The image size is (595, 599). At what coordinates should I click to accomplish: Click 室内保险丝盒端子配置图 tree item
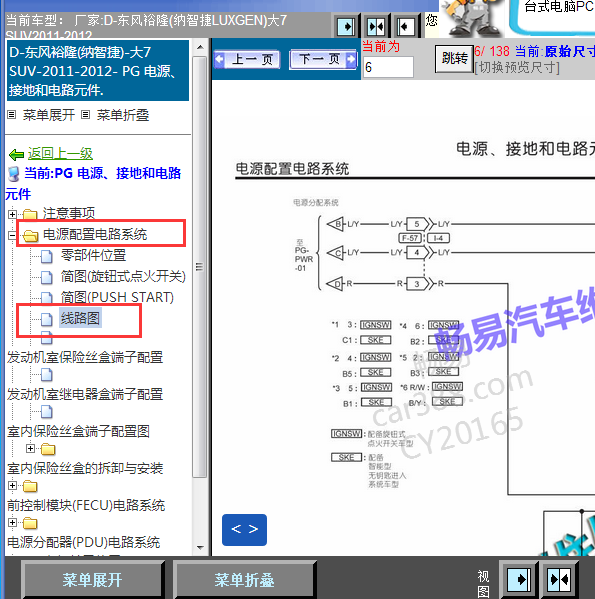pos(78,431)
